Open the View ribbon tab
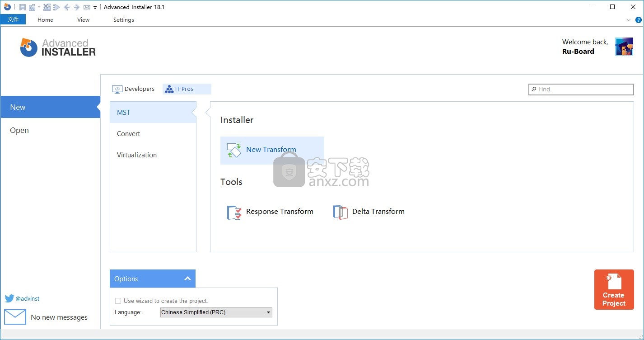 tap(83, 19)
